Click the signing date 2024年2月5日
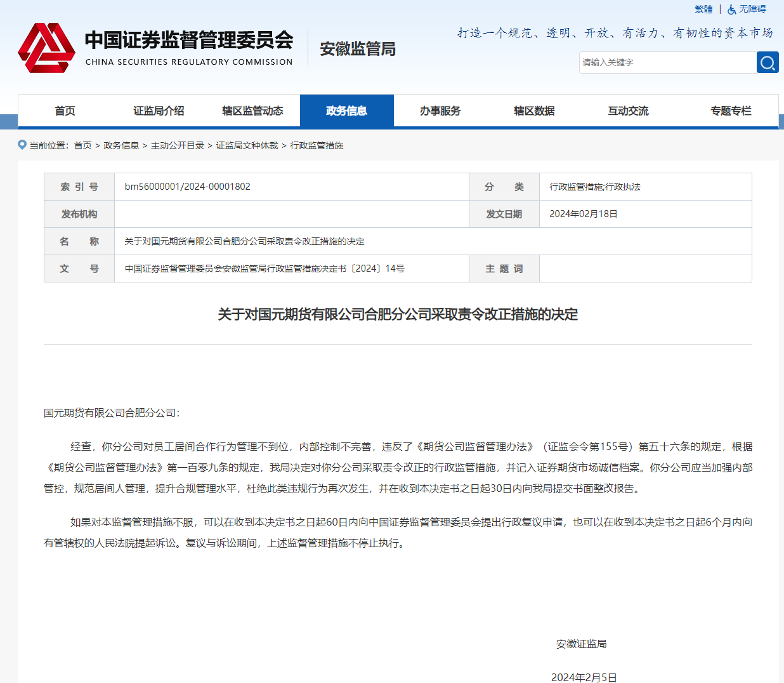Viewport: 784px width, 683px height. click(584, 677)
